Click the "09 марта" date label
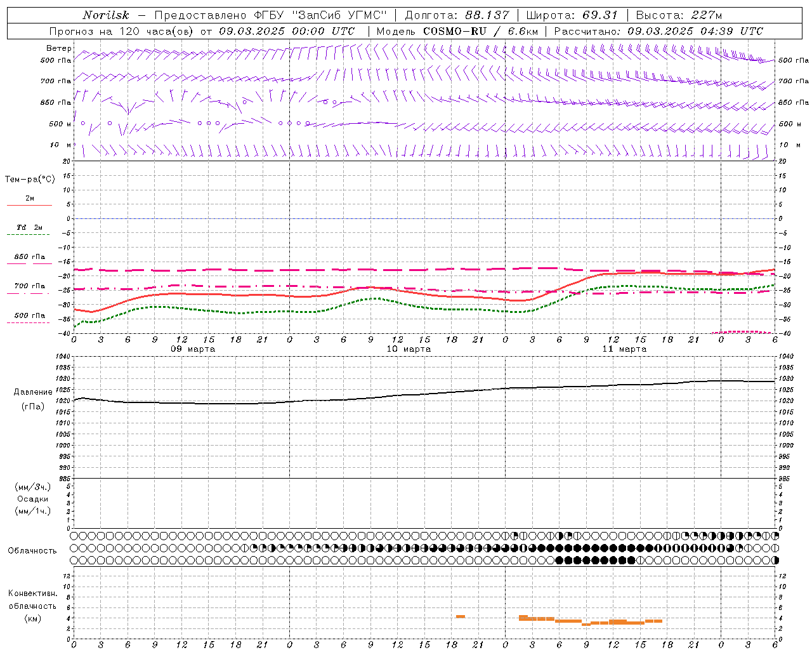This screenshot has width=812, height=650. tap(193, 349)
